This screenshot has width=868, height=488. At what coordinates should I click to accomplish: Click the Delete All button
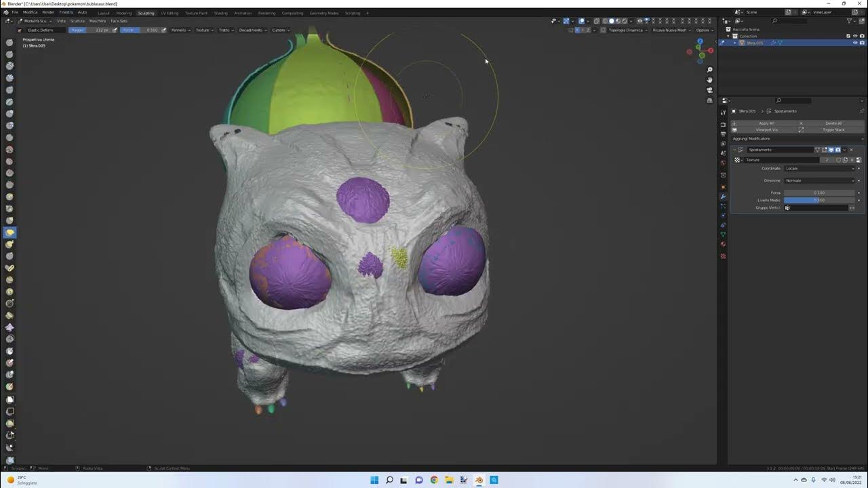pyautogui.click(x=832, y=123)
